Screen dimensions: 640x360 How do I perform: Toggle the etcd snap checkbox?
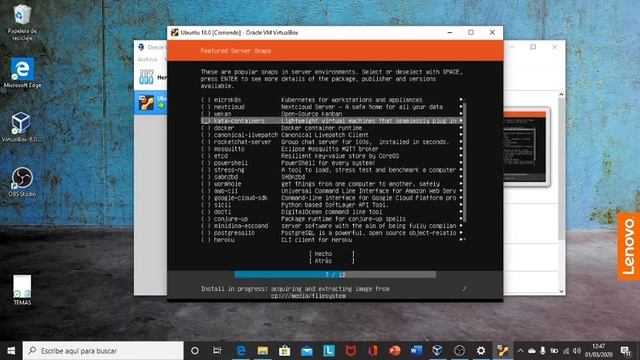[x=206, y=156]
